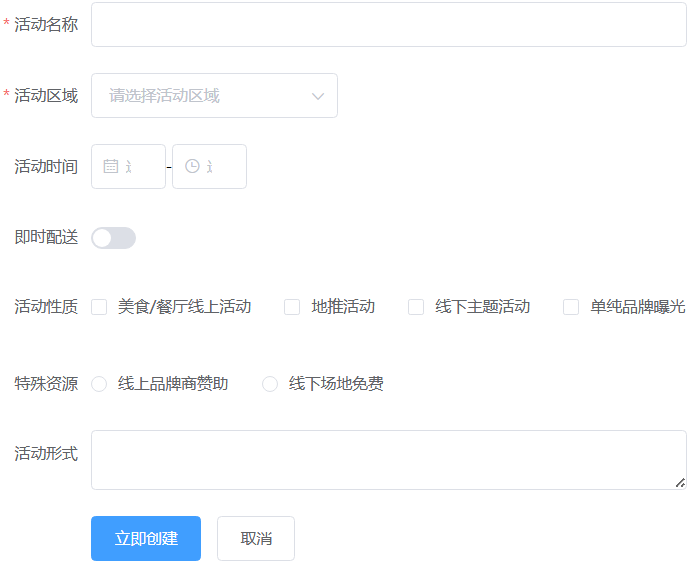Check the 美食/餐厅线上活动 checkbox
Screen dimensions: 692x564
(99, 307)
